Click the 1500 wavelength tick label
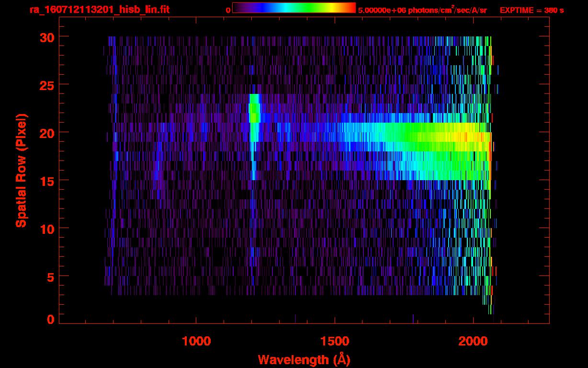588x368 pixels. click(x=335, y=341)
